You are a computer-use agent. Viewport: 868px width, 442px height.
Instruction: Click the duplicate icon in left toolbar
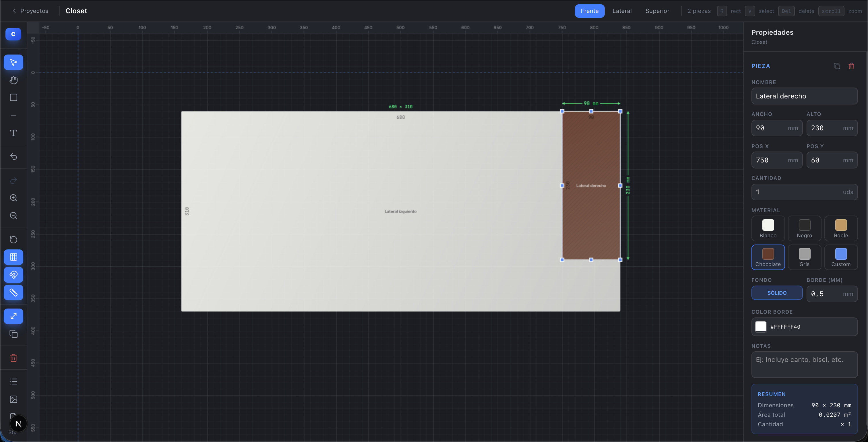click(13, 334)
